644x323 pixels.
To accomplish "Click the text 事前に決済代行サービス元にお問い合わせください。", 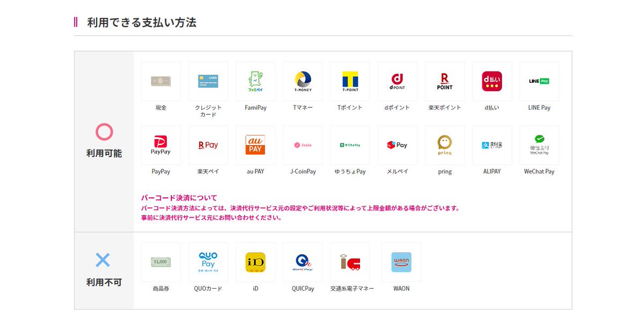I will pos(211,218).
